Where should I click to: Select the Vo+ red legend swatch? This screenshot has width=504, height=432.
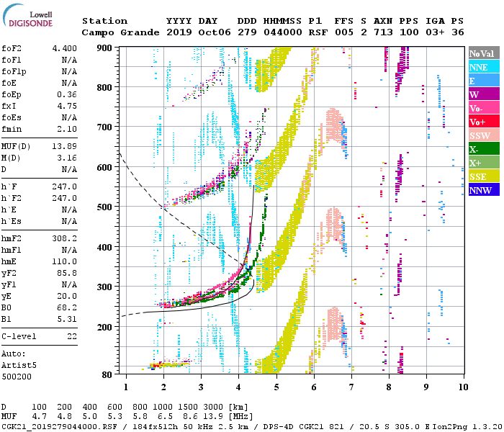click(x=484, y=122)
